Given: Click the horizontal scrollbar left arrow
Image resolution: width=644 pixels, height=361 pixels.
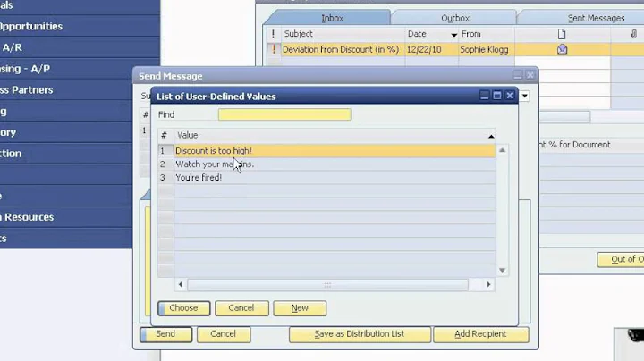Looking at the screenshot, I should 181,284.
